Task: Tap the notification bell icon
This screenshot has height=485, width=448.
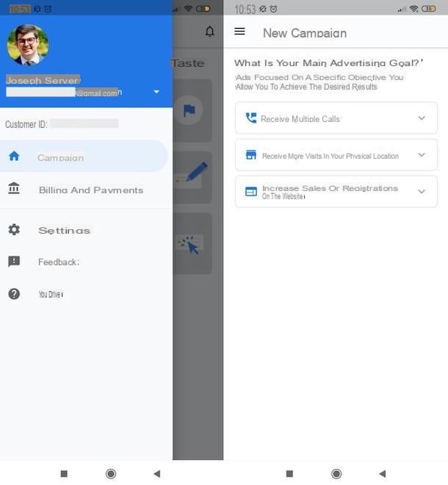Action: (209, 32)
